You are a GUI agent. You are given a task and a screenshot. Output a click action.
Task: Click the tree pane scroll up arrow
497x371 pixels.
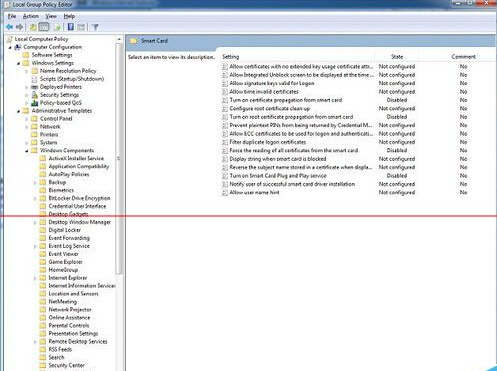[119, 39]
